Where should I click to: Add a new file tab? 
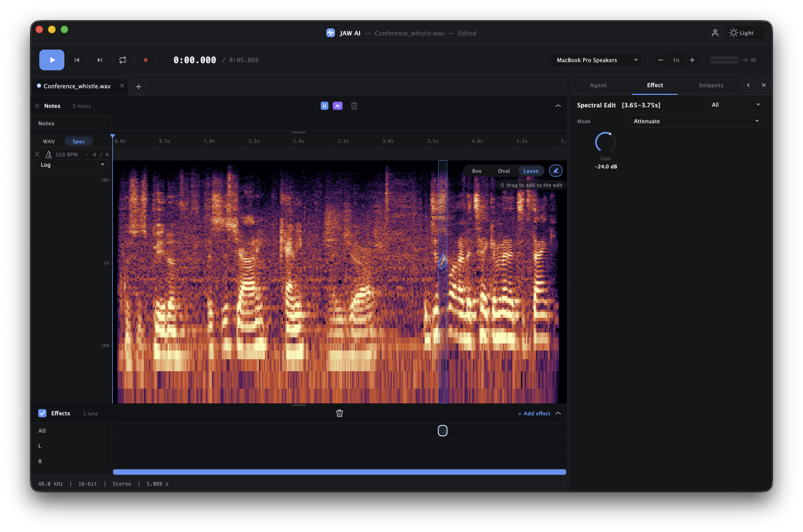tap(139, 86)
